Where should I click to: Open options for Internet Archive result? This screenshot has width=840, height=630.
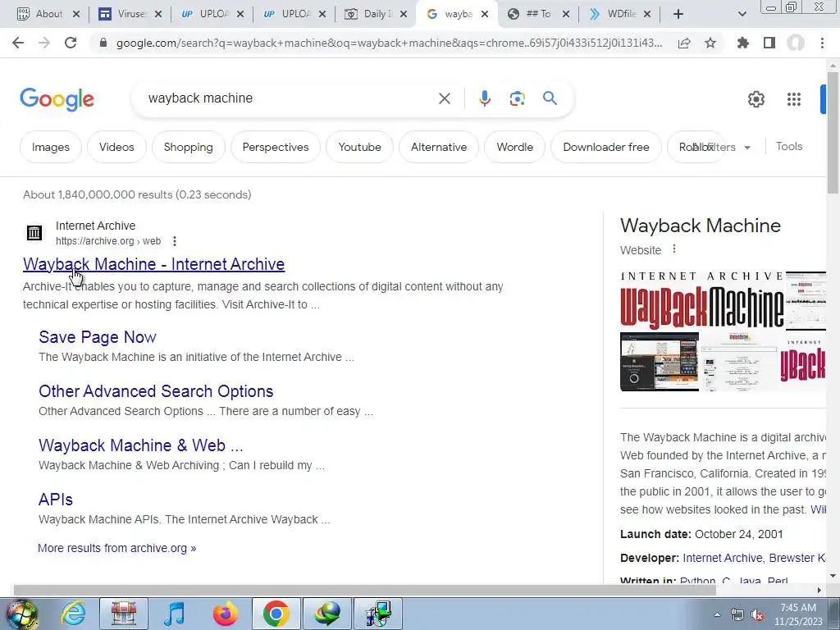pos(175,242)
